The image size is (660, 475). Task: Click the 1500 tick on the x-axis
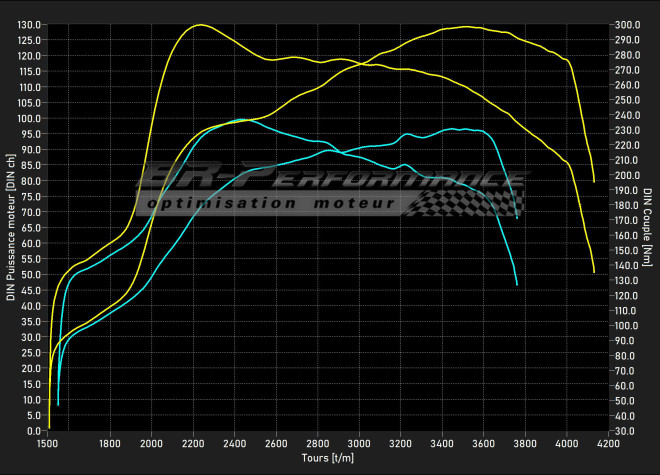point(48,442)
